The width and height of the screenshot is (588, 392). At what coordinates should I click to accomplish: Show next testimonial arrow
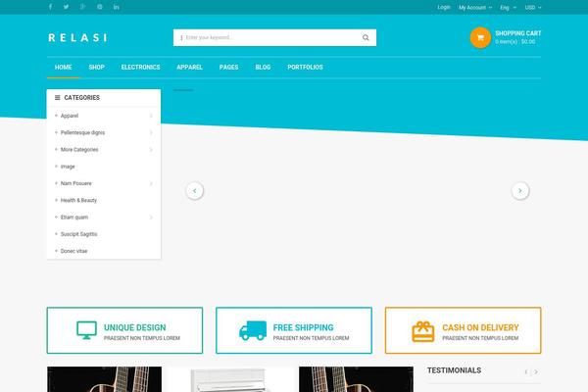pos(536,371)
